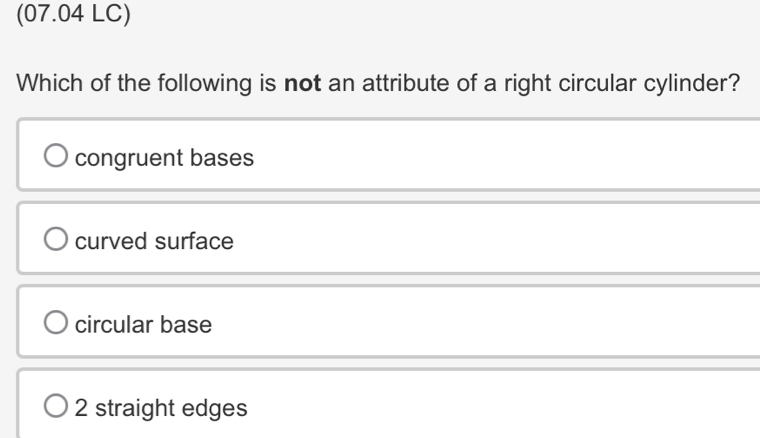Click the 'circular base' label text
Viewport: 760px width, 438px height.
click(x=144, y=325)
